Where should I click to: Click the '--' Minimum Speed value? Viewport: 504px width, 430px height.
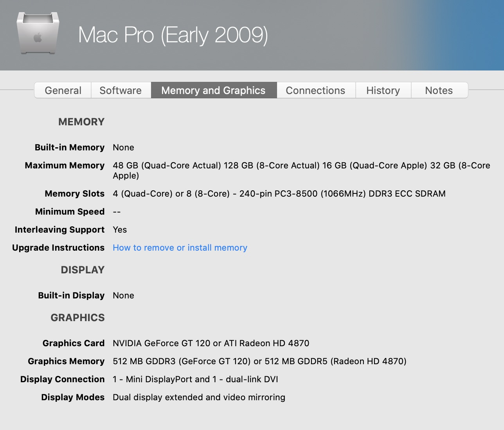pyautogui.click(x=117, y=212)
